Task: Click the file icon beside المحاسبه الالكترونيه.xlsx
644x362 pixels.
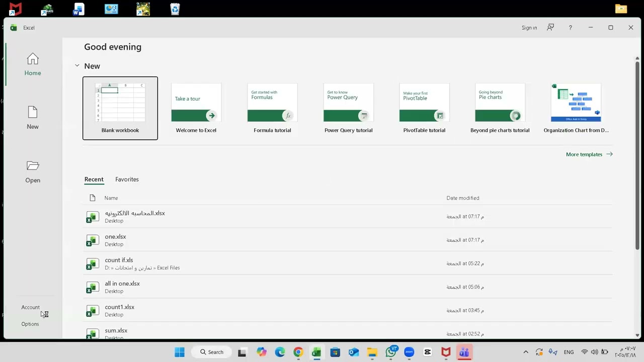Action: pos(93,217)
